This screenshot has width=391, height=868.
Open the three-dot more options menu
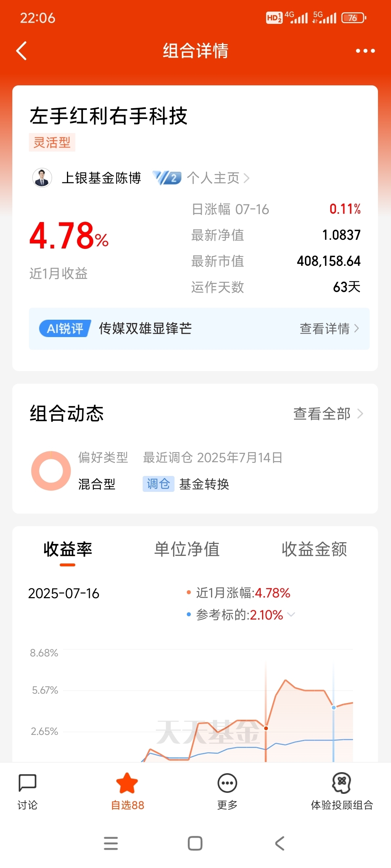tap(365, 51)
